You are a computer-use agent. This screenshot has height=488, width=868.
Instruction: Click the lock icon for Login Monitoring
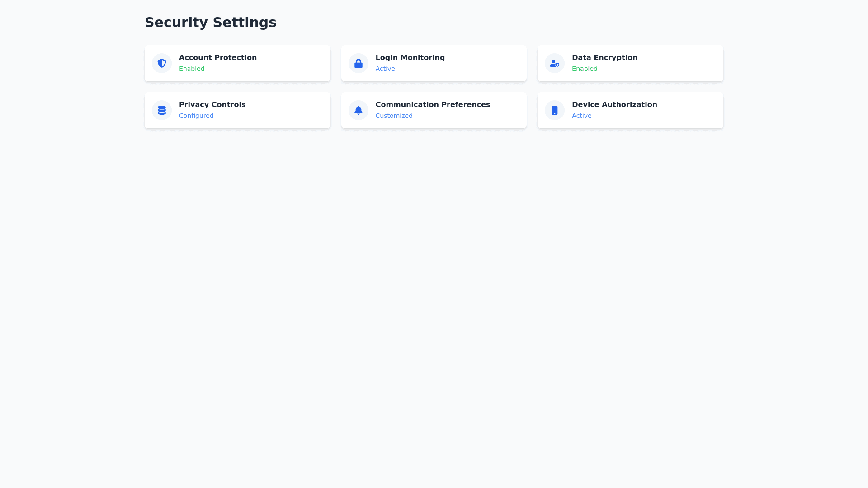pos(359,63)
